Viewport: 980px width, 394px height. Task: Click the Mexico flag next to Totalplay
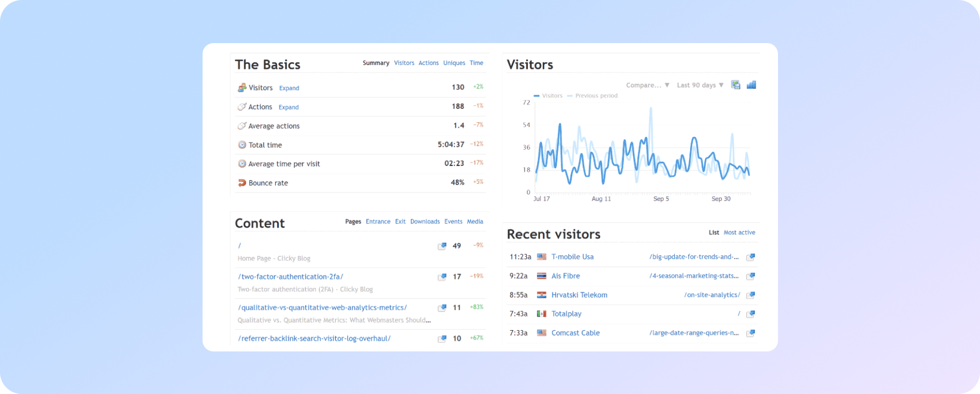tap(542, 314)
